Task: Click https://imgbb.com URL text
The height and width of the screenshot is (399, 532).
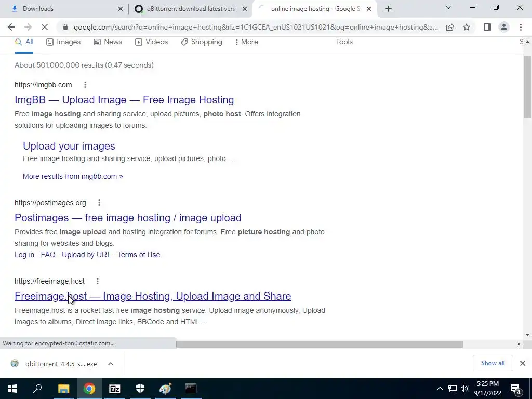Action: (x=43, y=85)
